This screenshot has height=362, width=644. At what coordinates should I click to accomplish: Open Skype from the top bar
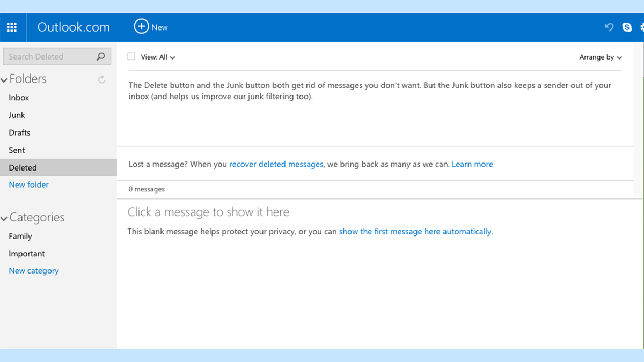pos(627,27)
